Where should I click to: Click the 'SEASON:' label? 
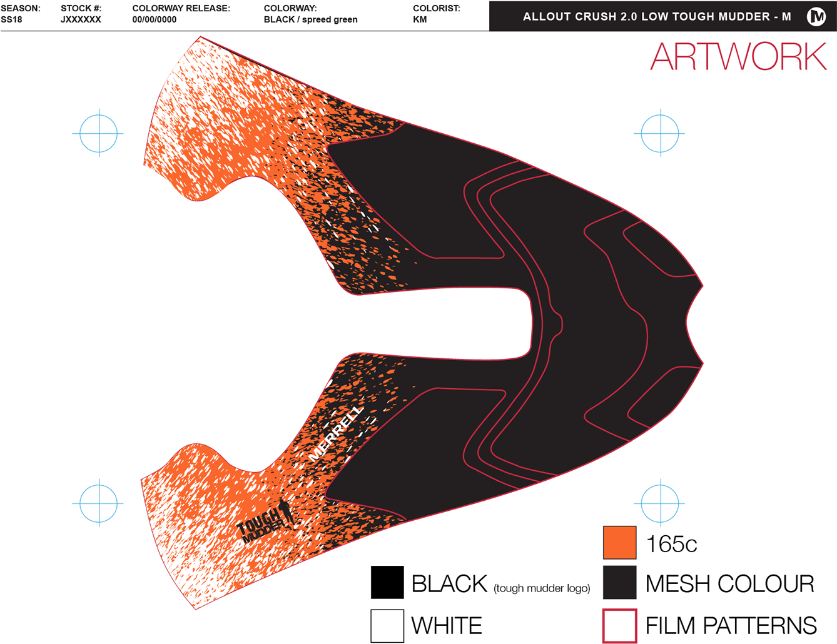21,9
